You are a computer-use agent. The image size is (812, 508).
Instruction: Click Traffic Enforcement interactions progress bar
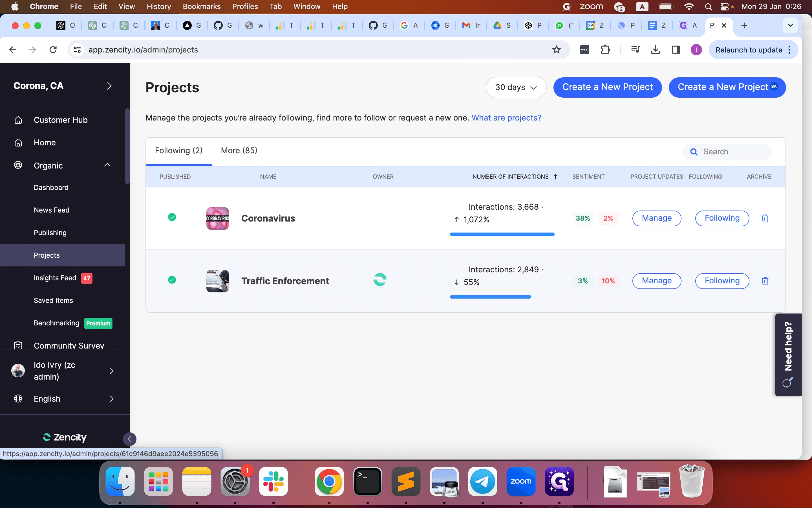point(490,297)
